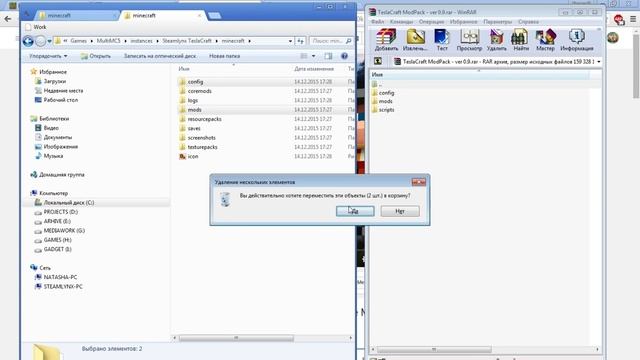
Task: Click the Открыть toolbar button
Action: 96,56
